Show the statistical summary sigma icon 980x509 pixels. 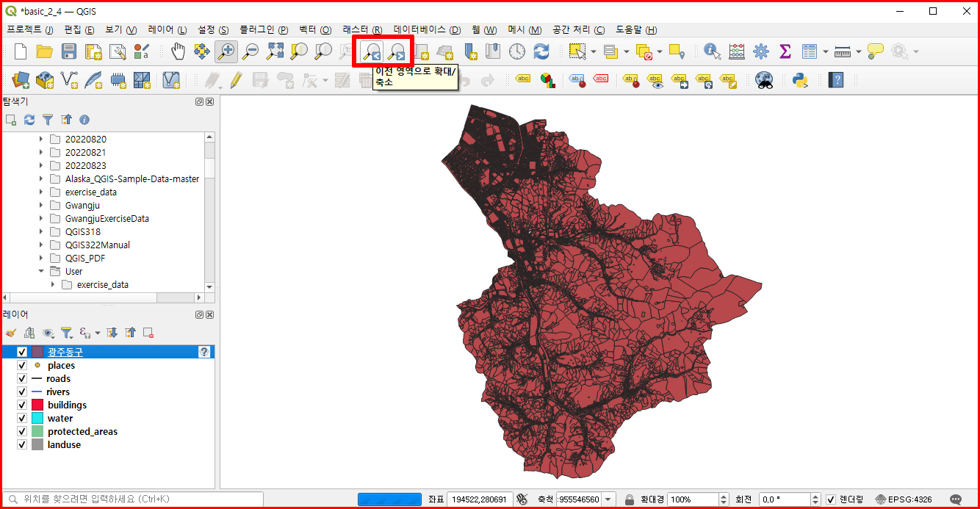pos(785,51)
